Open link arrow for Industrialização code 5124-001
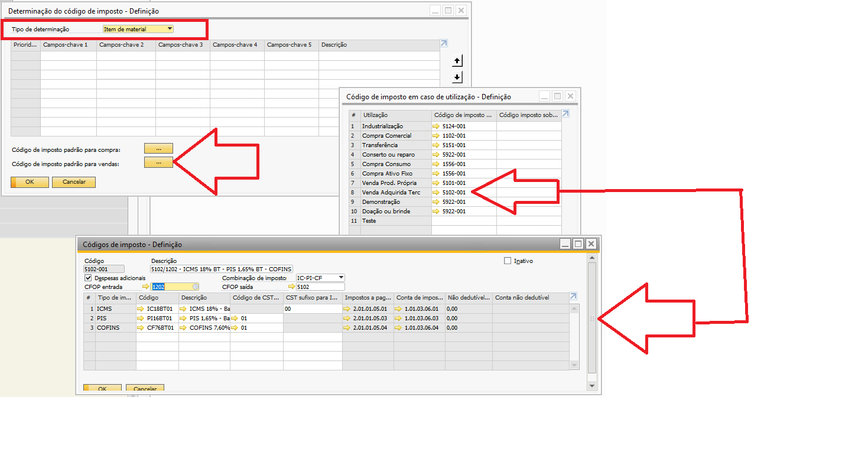The width and height of the screenshot is (868, 468). (x=437, y=126)
